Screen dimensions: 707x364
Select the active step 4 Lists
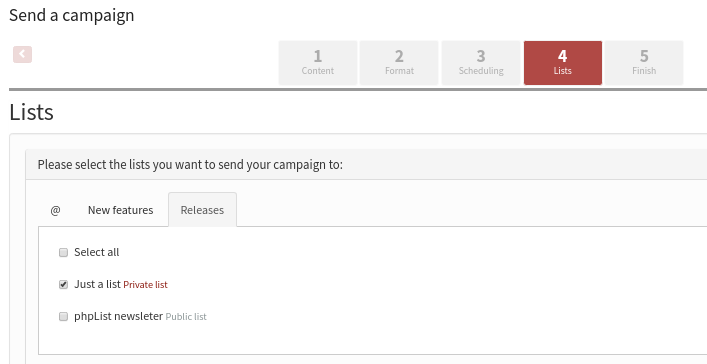[563, 63]
